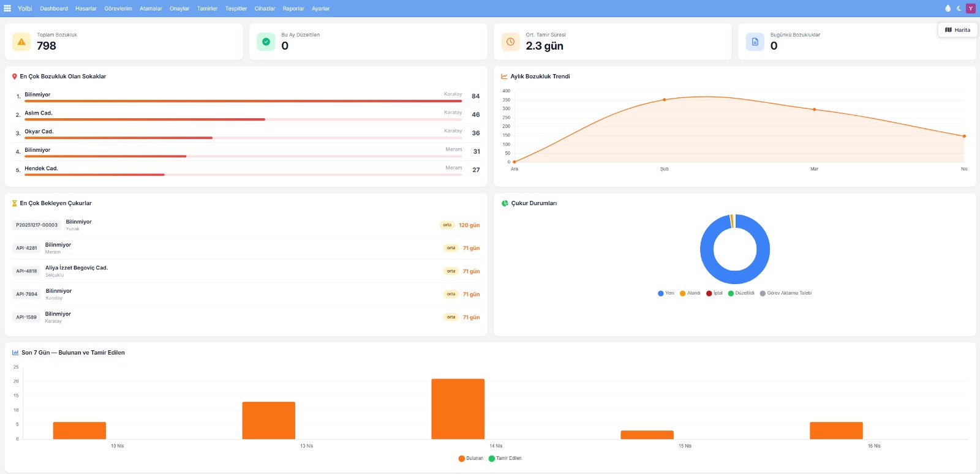Go to the Hasarlar menu item

click(86, 9)
